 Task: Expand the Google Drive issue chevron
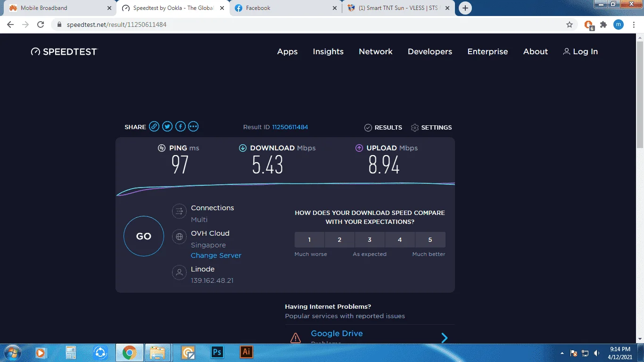[444, 337]
